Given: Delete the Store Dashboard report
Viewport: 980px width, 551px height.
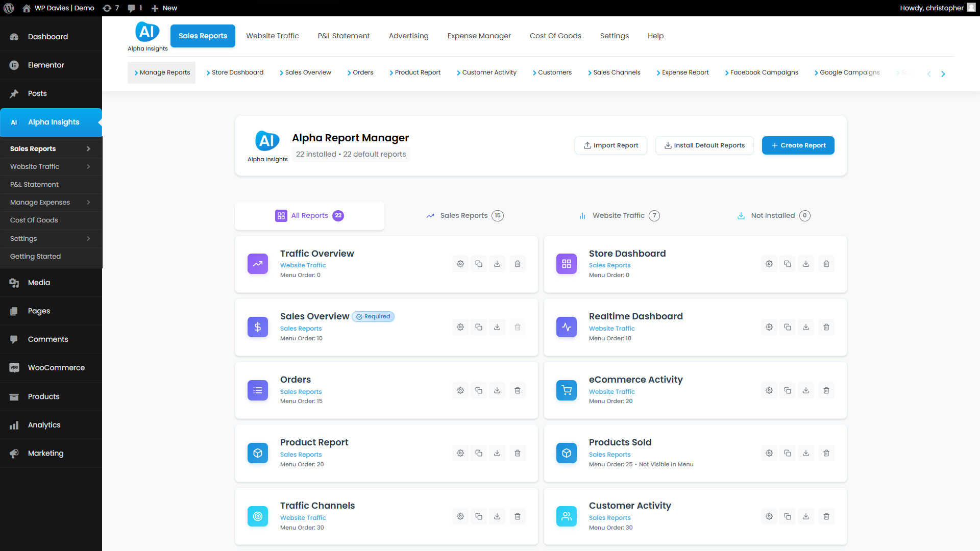Looking at the screenshot, I should [826, 264].
